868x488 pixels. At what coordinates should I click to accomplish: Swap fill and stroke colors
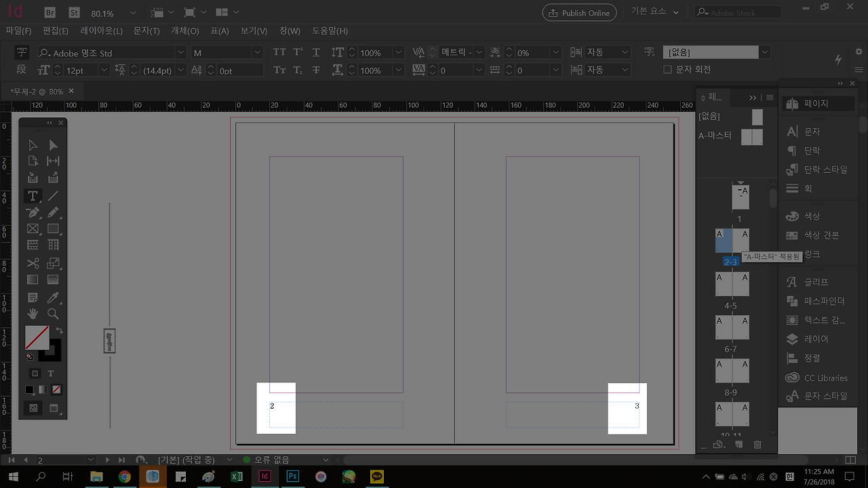[59, 331]
